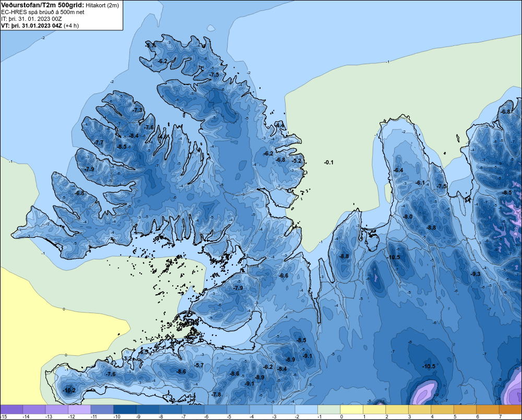Click the -4.5 temperature label
This screenshot has width=522, height=420.
pyautogui.click(x=144, y=352)
